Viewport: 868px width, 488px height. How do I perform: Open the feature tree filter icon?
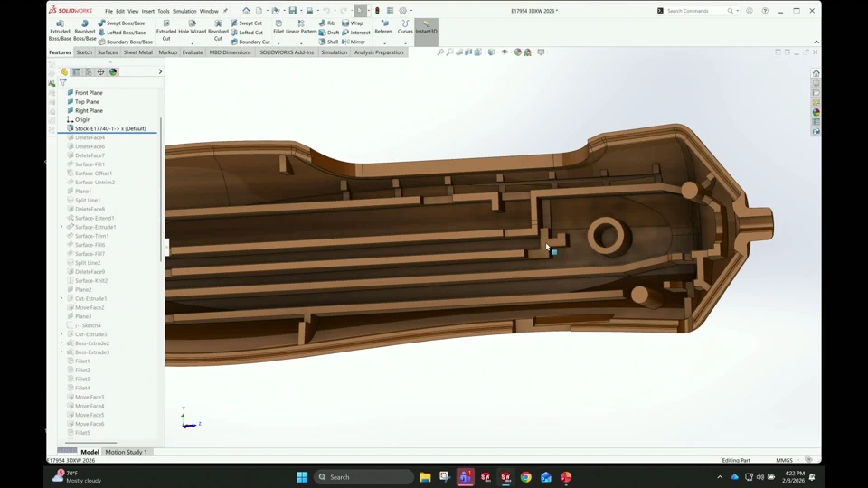coord(62,82)
